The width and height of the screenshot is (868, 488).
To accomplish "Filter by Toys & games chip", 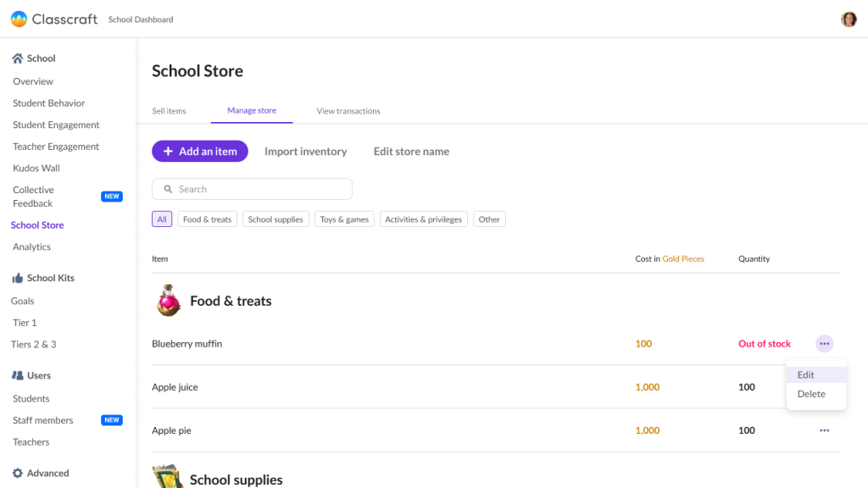I will (x=344, y=219).
